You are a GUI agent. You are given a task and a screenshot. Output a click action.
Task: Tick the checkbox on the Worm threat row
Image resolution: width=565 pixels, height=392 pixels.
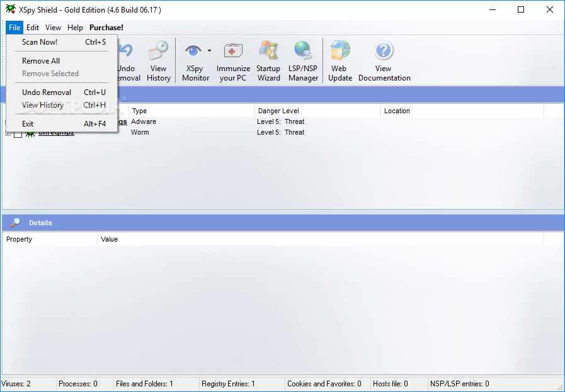(x=18, y=134)
